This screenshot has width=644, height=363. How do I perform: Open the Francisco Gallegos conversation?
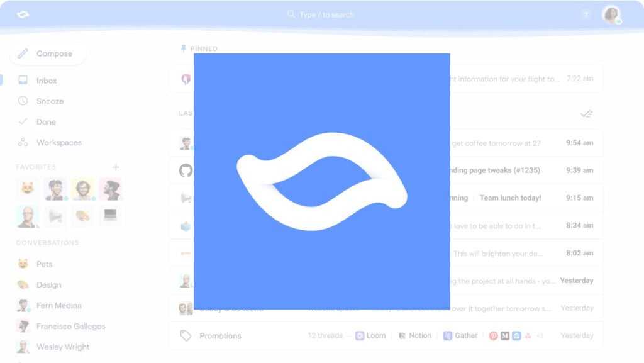click(61, 326)
